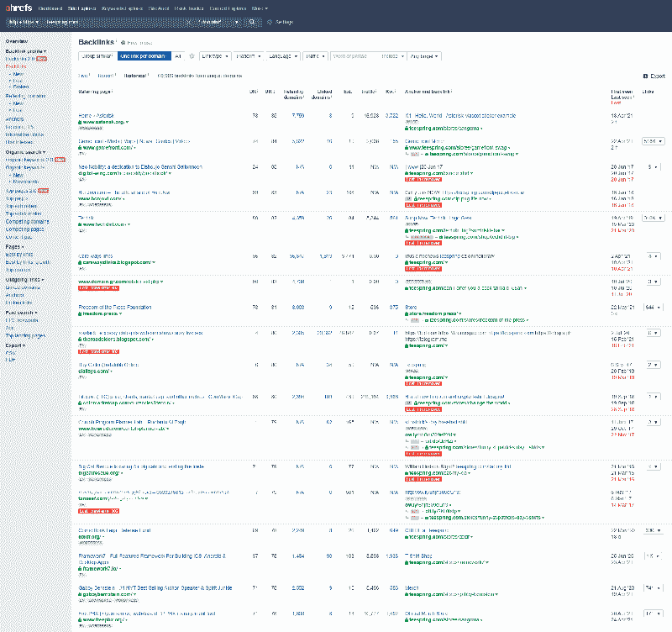This screenshot has height=632, width=672.
Task: Open the Dashboard menu item
Action: pos(50,8)
